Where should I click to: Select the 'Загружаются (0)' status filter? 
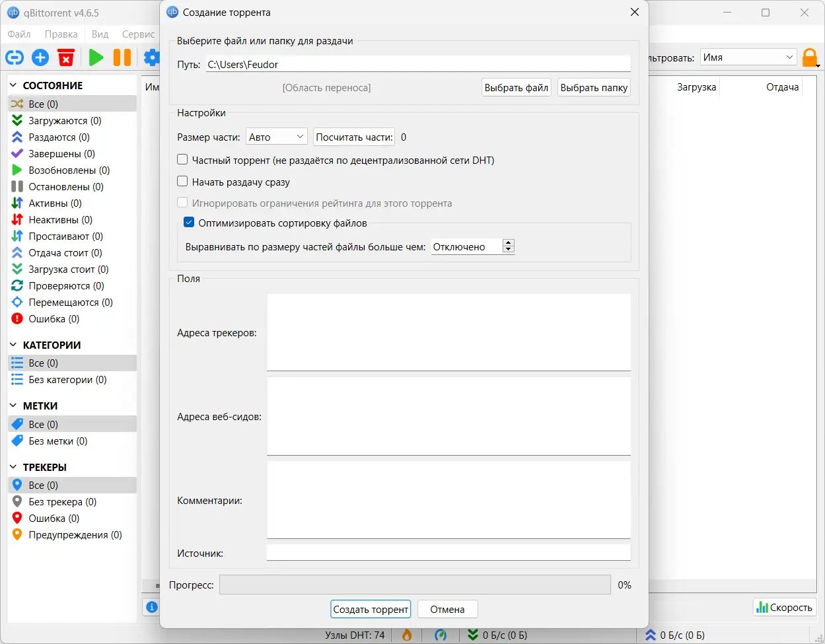(x=72, y=121)
